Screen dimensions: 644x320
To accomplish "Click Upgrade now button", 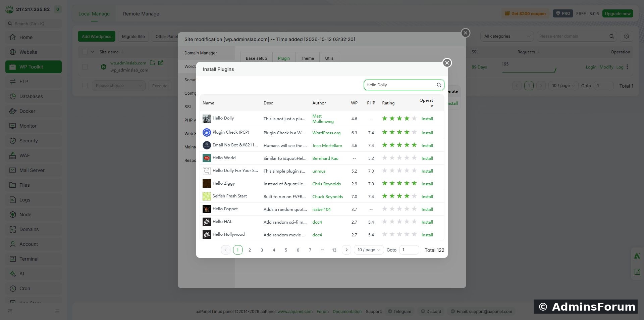I will click(618, 13).
